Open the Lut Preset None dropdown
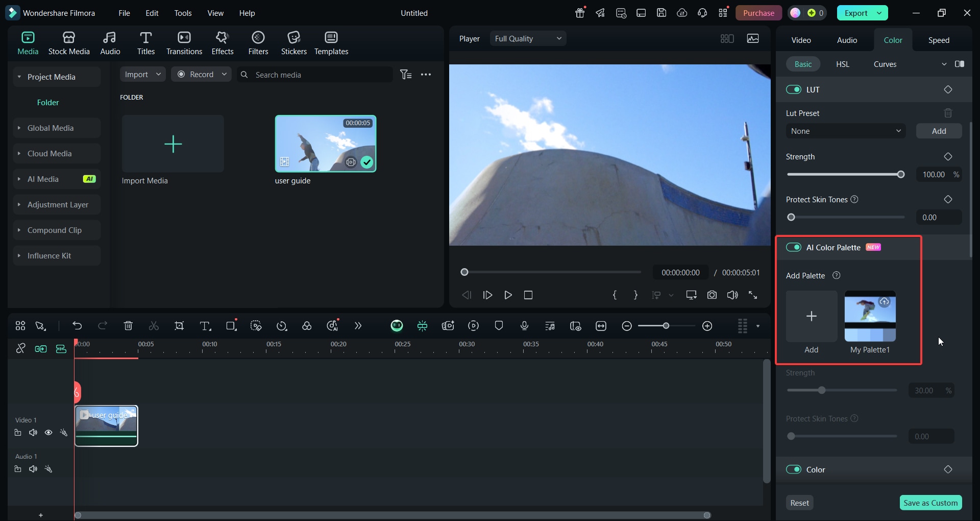Viewport: 980px width, 521px height. (x=845, y=131)
